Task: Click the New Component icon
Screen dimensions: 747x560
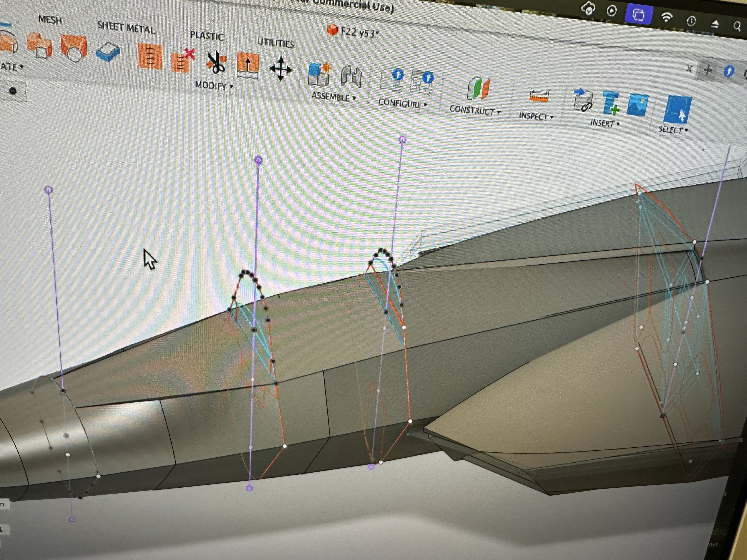Action: point(319,74)
